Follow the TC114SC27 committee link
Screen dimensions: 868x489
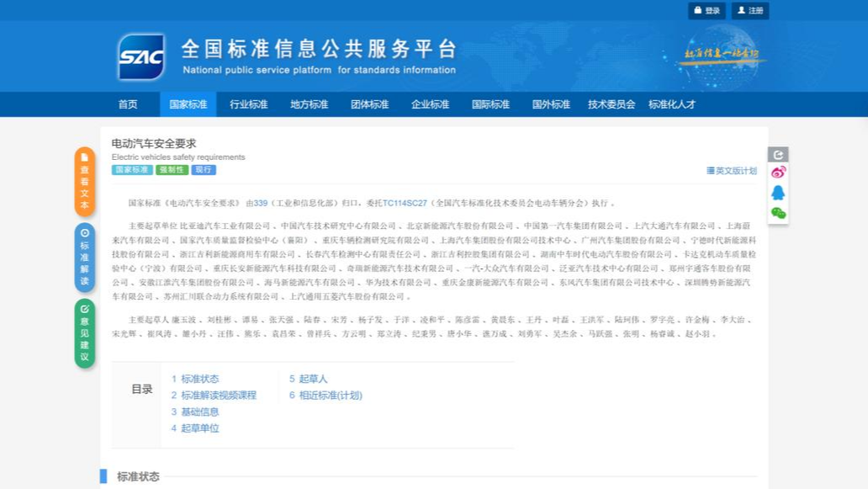click(405, 203)
